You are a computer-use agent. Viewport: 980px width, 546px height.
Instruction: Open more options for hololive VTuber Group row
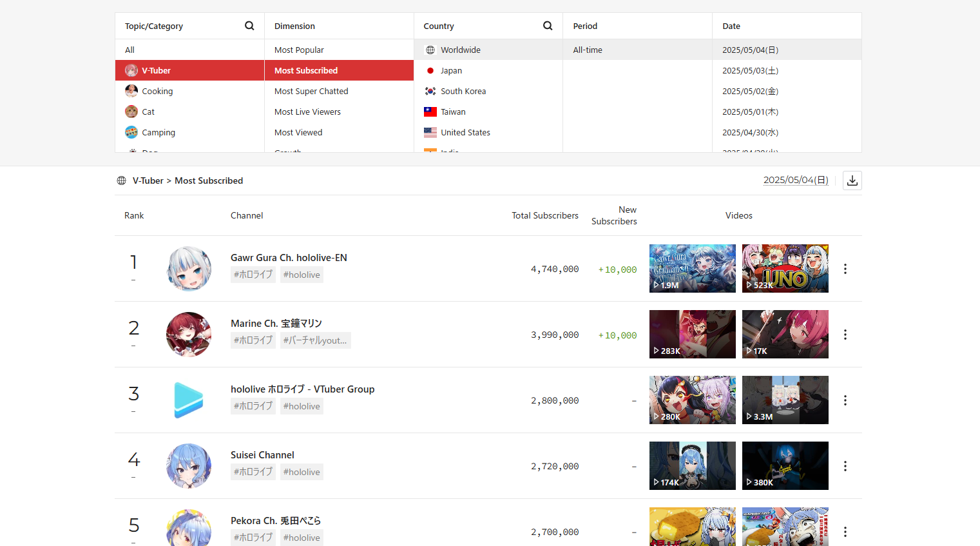(845, 400)
